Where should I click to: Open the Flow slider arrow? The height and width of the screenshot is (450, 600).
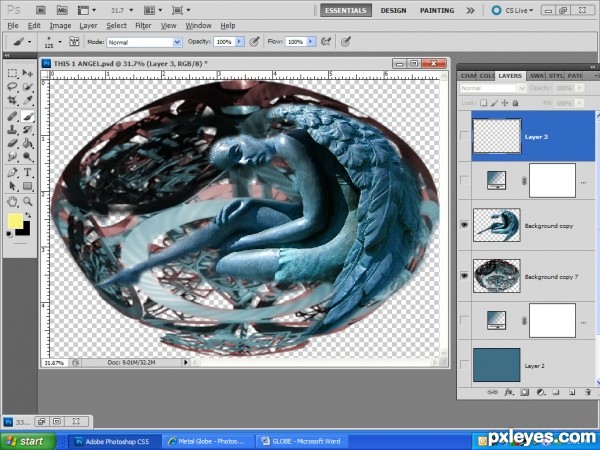coord(312,42)
